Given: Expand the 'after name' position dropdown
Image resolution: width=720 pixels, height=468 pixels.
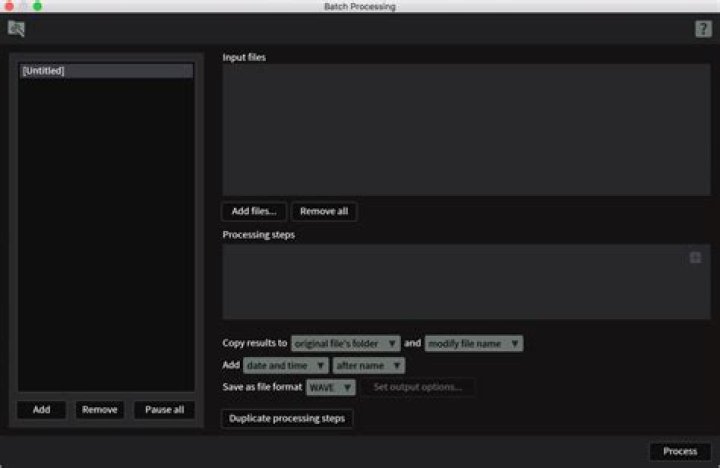Looking at the screenshot, I should tap(368, 365).
